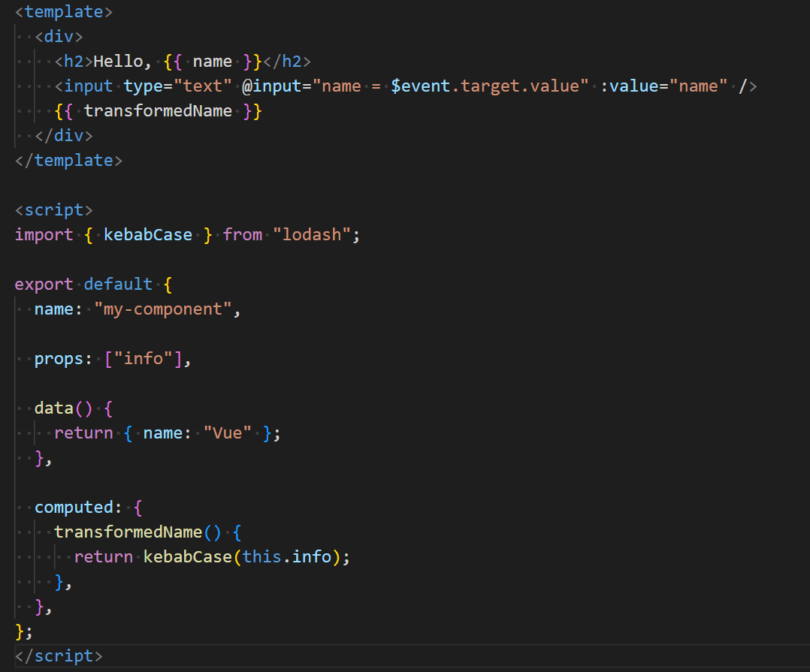Click the closing </h2> tag
The image size is (810, 672).
coord(287,62)
